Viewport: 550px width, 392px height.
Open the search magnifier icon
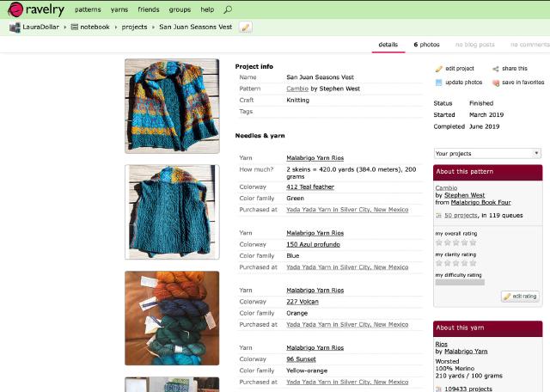(228, 9)
